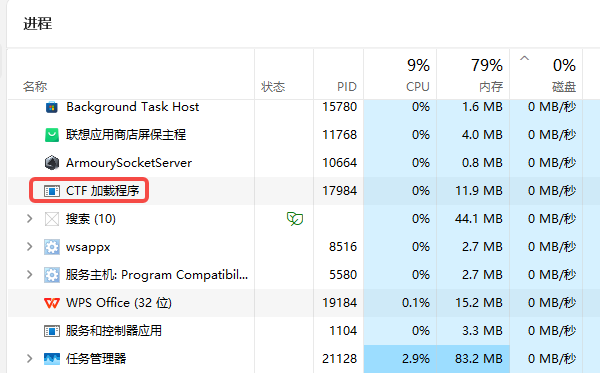Expand 服务主机: Program Compatibil... group

pos(29,275)
